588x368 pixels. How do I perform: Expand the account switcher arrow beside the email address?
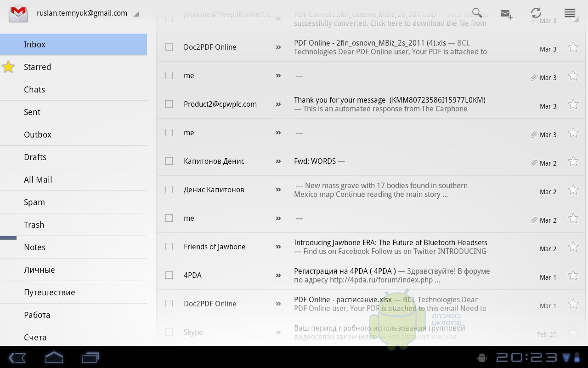pyautogui.click(x=136, y=14)
